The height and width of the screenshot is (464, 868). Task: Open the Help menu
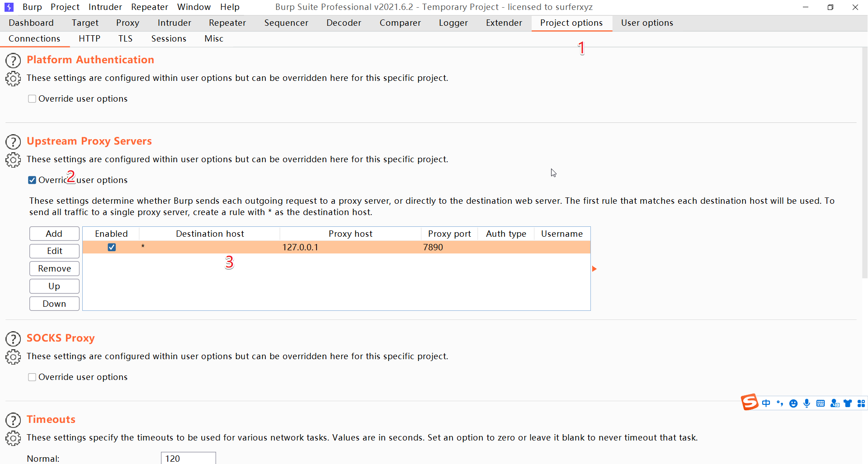tap(230, 7)
